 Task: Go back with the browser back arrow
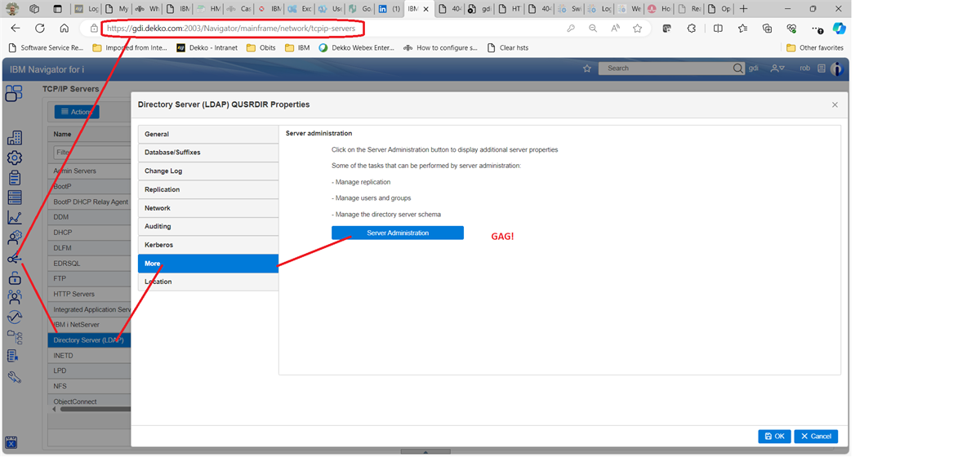point(15,28)
